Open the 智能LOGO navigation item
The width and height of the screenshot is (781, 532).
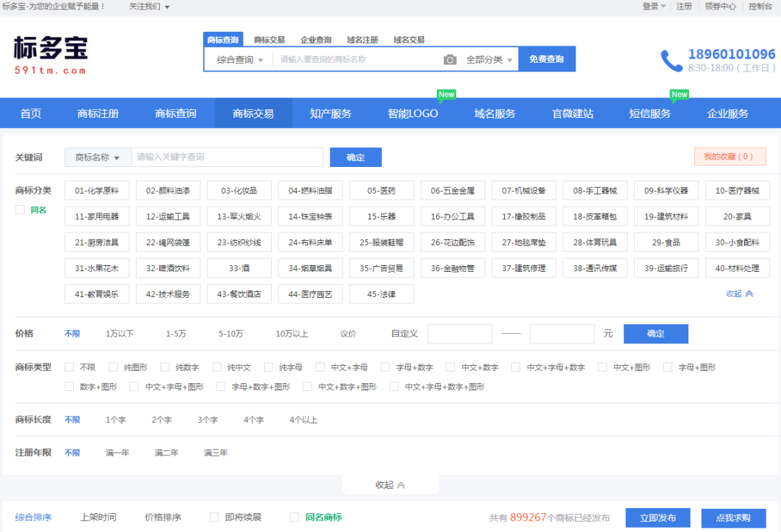(413, 113)
